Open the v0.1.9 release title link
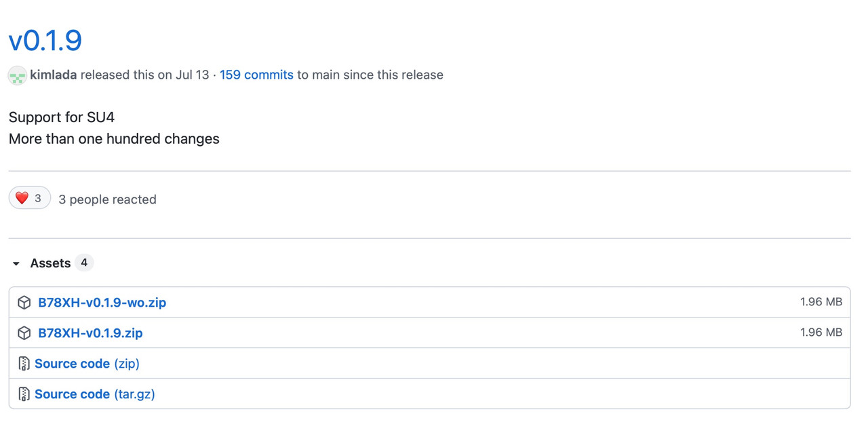The height and width of the screenshot is (439, 868). (45, 40)
